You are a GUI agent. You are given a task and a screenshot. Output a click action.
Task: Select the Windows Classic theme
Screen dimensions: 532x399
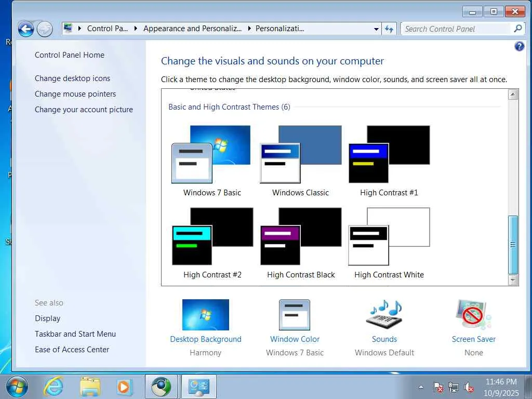[300, 161]
